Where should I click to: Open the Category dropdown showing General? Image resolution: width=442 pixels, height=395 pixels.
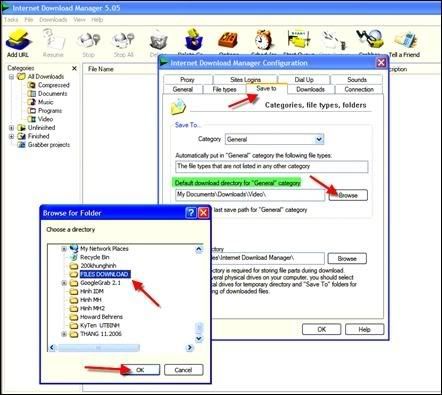(x=274, y=139)
